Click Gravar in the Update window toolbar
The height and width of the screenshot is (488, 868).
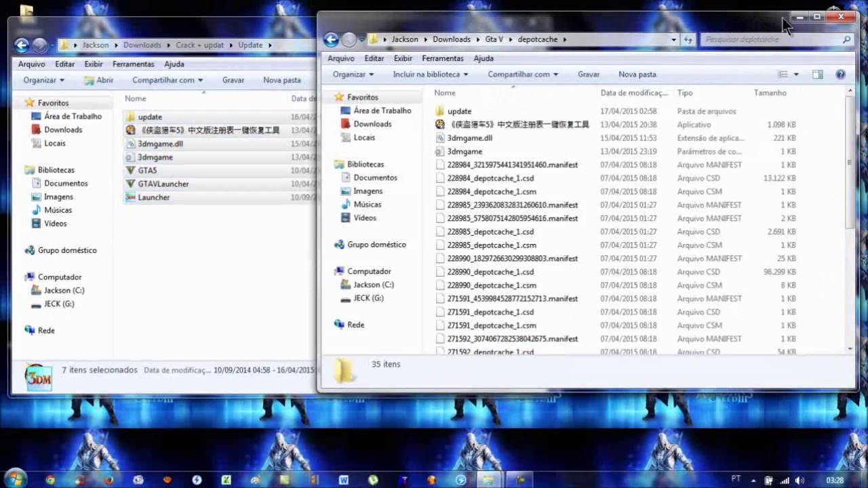[x=233, y=80]
